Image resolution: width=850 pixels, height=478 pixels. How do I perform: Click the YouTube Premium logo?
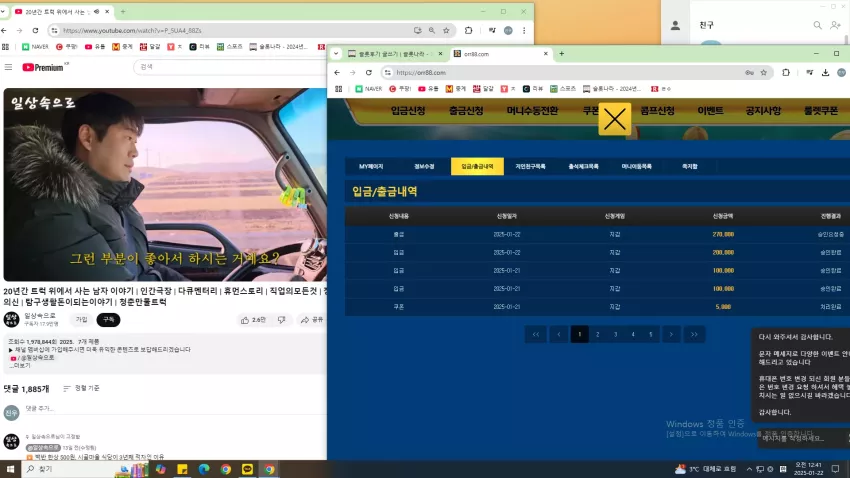point(46,67)
